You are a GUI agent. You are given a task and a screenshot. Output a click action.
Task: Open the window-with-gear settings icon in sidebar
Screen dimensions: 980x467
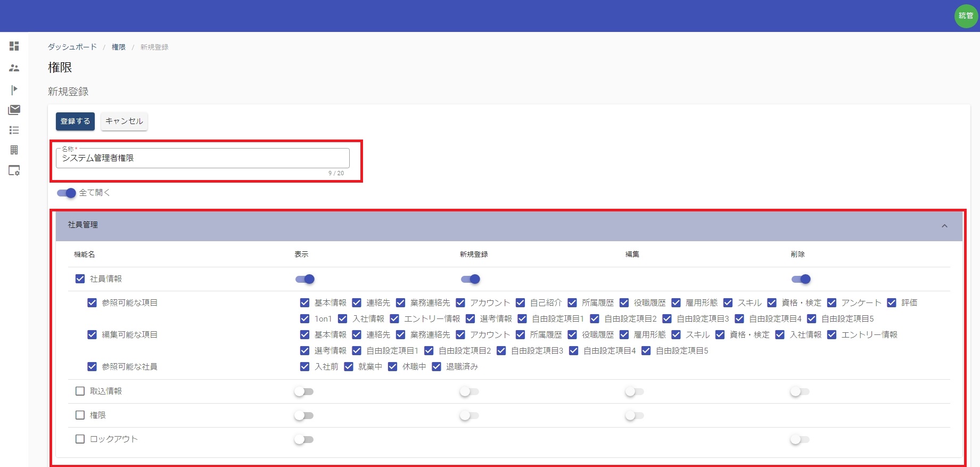coord(14,171)
